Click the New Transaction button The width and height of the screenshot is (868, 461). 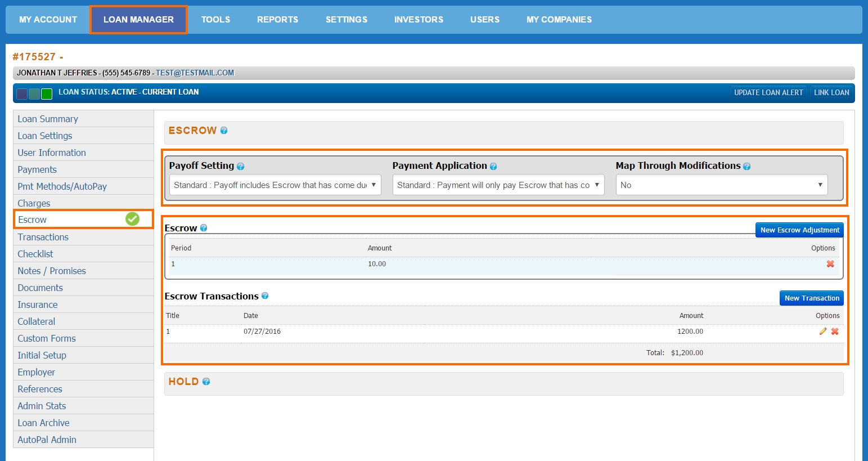[x=812, y=298]
